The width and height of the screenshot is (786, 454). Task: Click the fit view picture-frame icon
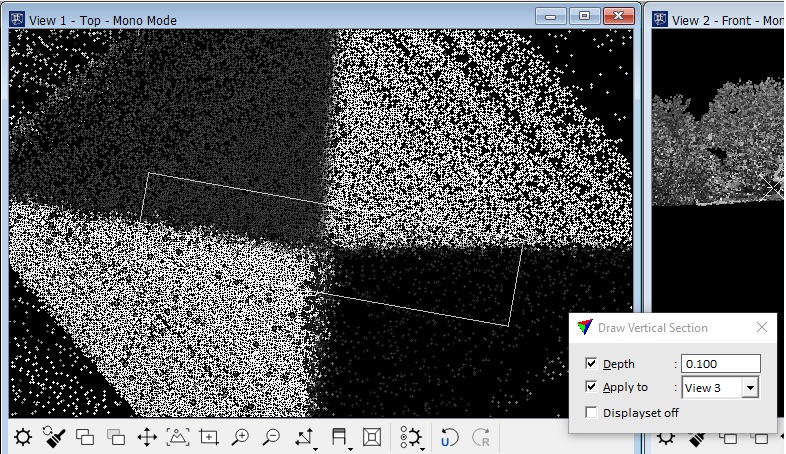[x=178, y=437]
